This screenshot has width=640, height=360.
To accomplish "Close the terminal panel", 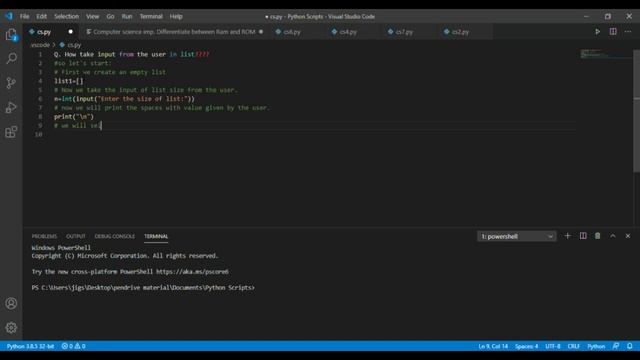I will coord(628,236).
